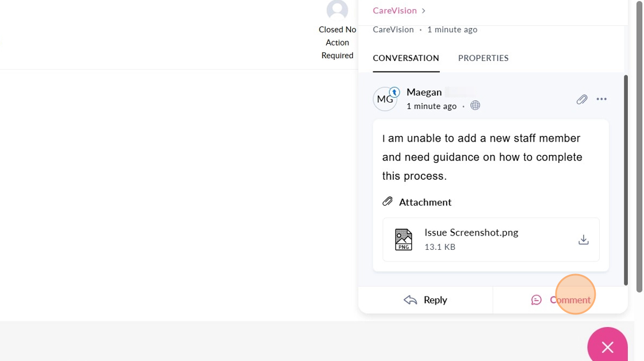Switch to the PROPERTIES tab
Image resolution: width=644 pixels, height=361 pixels.
tap(483, 58)
